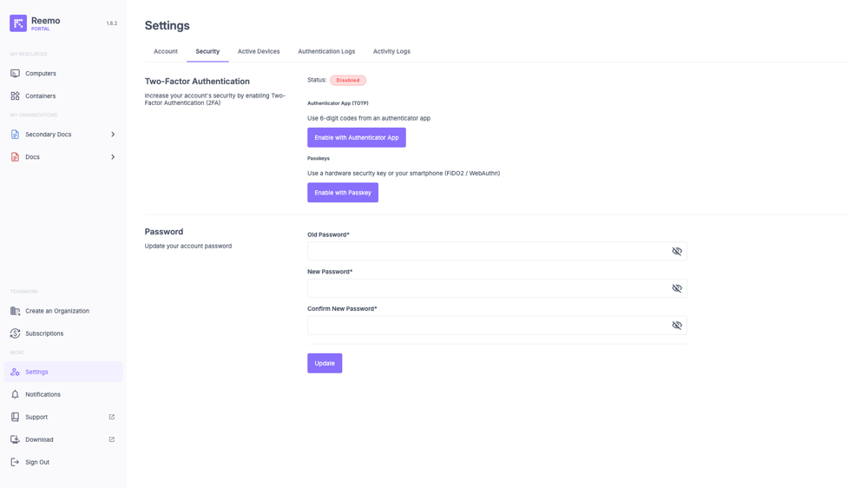Click the Subscriptions icon in sidebar
Image resolution: width=868 pixels, height=488 pixels.
click(15, 333)
